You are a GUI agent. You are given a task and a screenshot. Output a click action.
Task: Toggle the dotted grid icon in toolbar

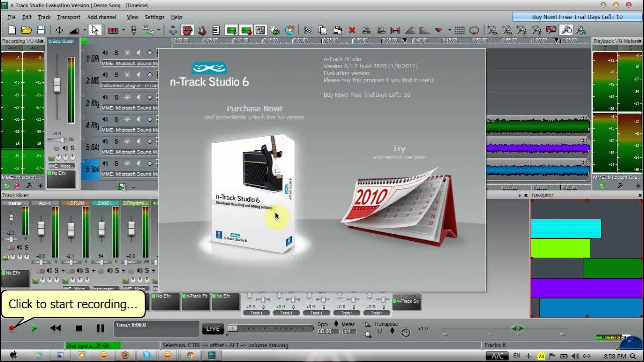(460, 30)
